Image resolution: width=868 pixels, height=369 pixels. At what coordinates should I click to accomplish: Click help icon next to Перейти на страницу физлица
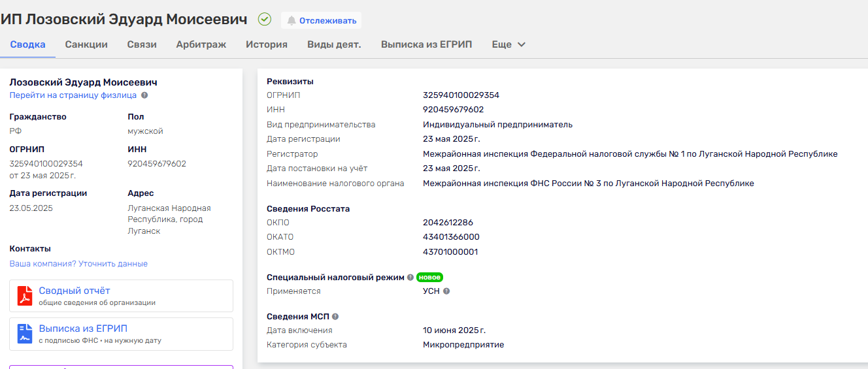pos(144,95)
